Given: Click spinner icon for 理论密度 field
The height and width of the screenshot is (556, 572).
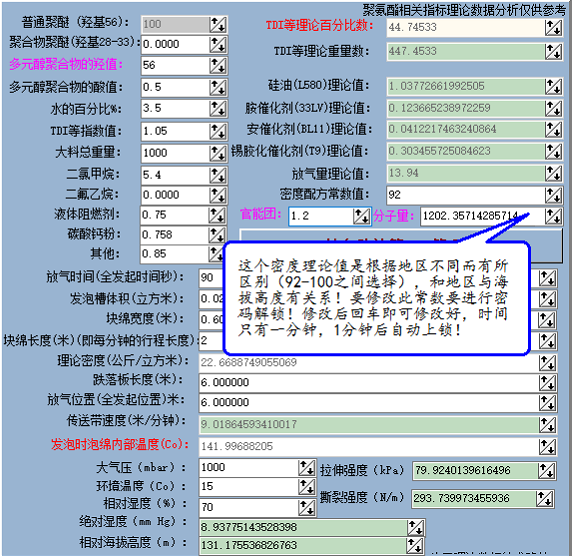Looking at the screenshot, I should (548, 363).
